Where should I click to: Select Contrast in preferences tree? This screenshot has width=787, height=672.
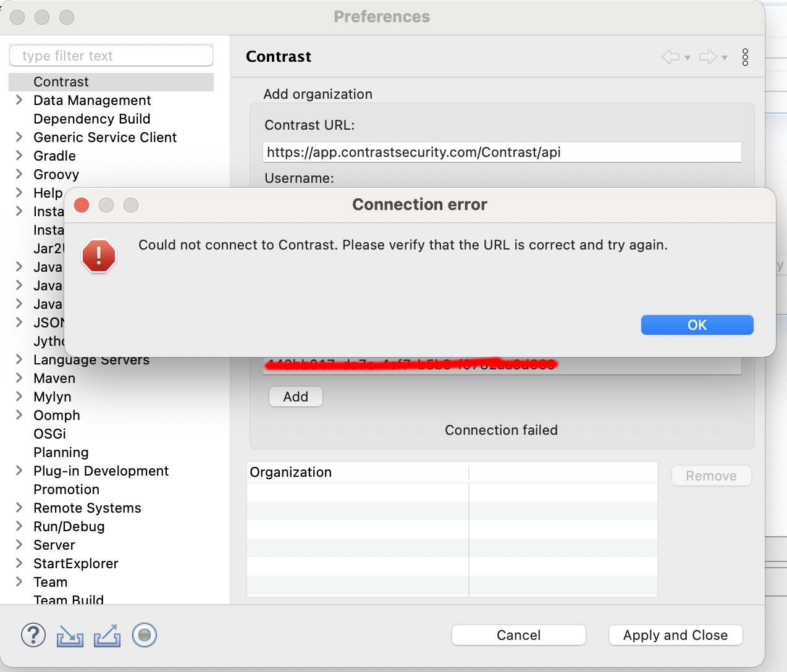point(61,82)
